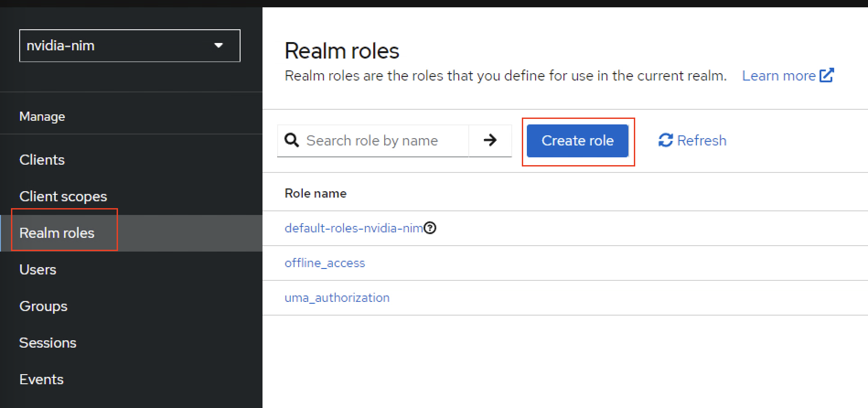The image size is (868, 408).
Task: Click the Refresh circular arrows icon
Action: pyautogui.click(x=665, y=140)
